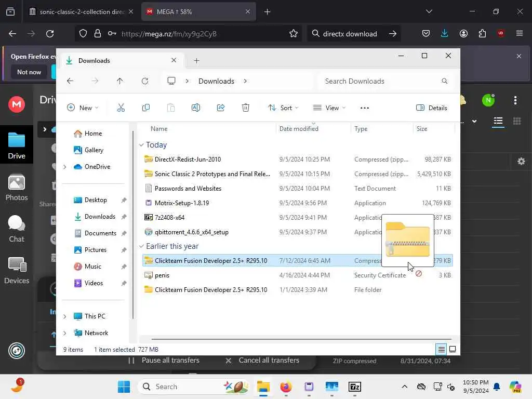Click the horizontal scrollbar in file list
This screenshot has width=532, height=399.
pyautogui.click(x=301, y=339)
